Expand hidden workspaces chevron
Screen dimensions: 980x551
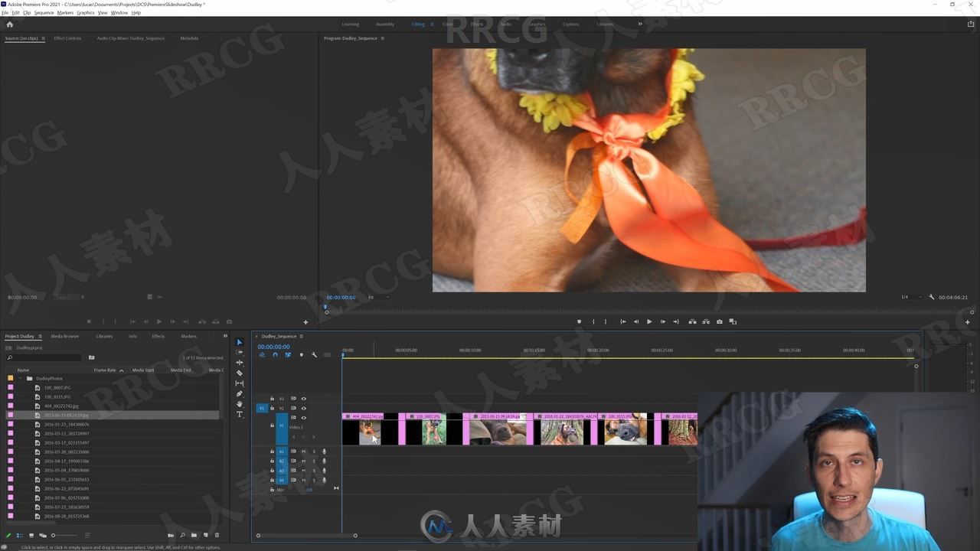coord(640,24)
